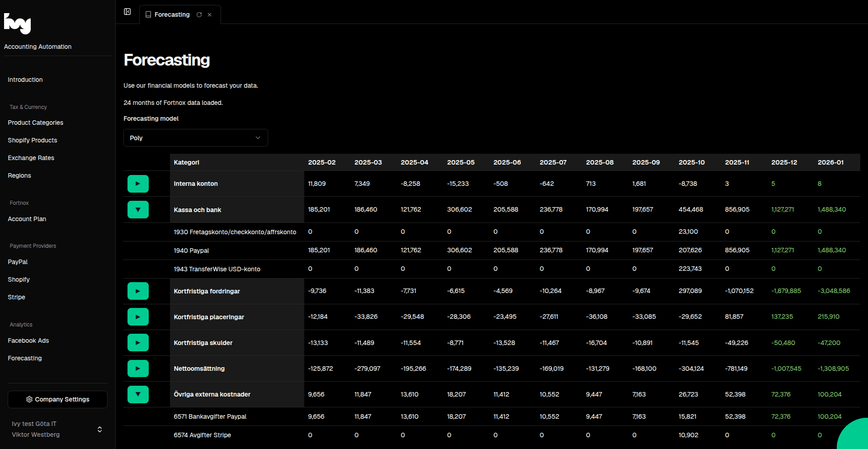Navigate to the Exchange Rates section
The height and width of the screenshot is (449, 868).
[x=31, y=158]
